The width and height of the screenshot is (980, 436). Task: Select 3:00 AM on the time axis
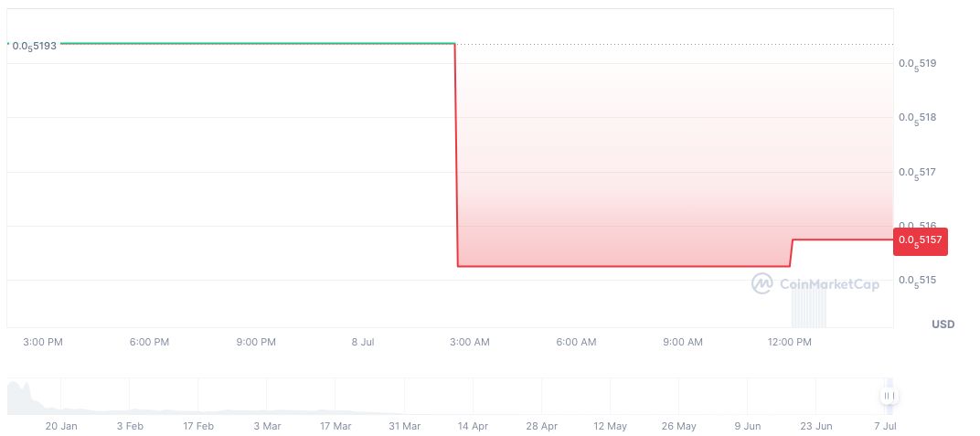tap(469, 343)
